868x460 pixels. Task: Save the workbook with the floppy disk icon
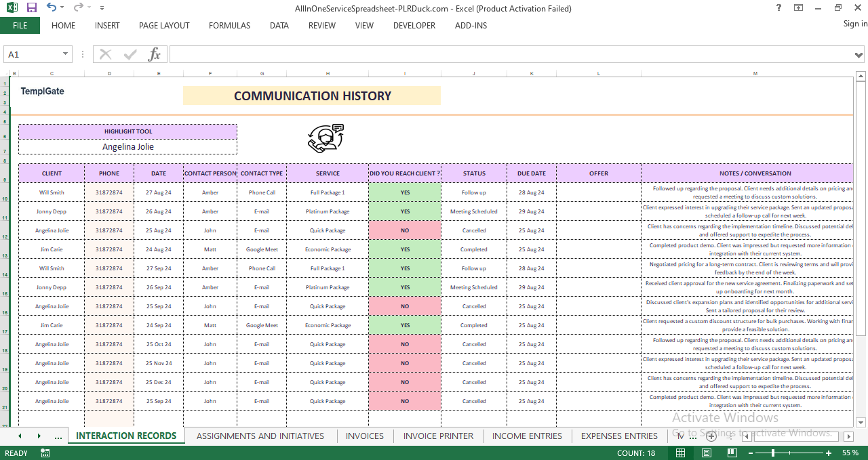(31, 8)
